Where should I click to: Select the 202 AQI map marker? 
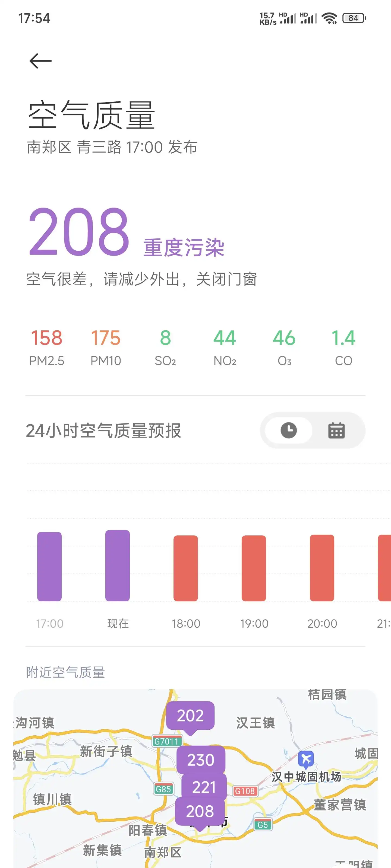[x=190, y=715]
